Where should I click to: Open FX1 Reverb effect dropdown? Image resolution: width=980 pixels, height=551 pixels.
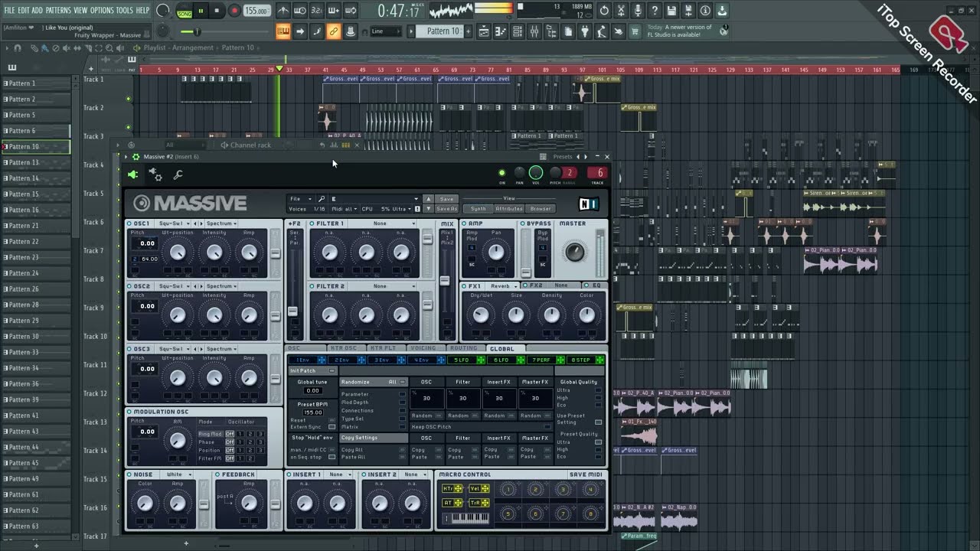(x=503, y=285)
